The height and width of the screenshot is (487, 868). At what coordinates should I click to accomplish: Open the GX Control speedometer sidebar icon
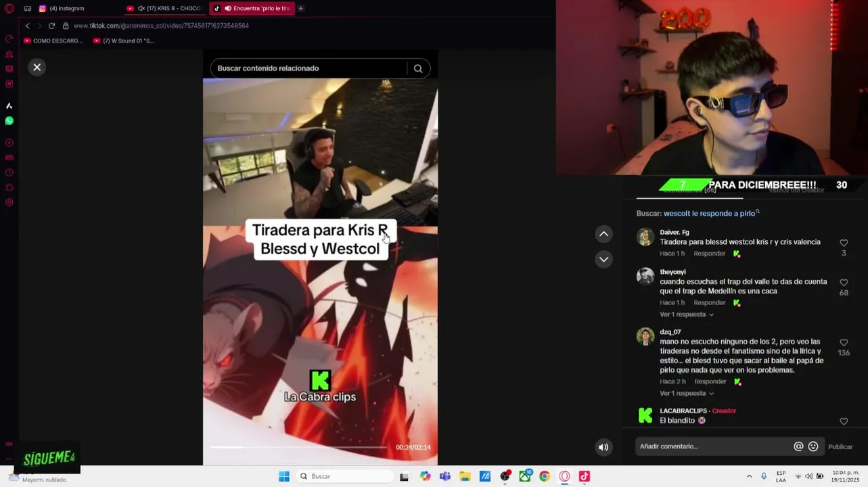[x=9, y=39]
